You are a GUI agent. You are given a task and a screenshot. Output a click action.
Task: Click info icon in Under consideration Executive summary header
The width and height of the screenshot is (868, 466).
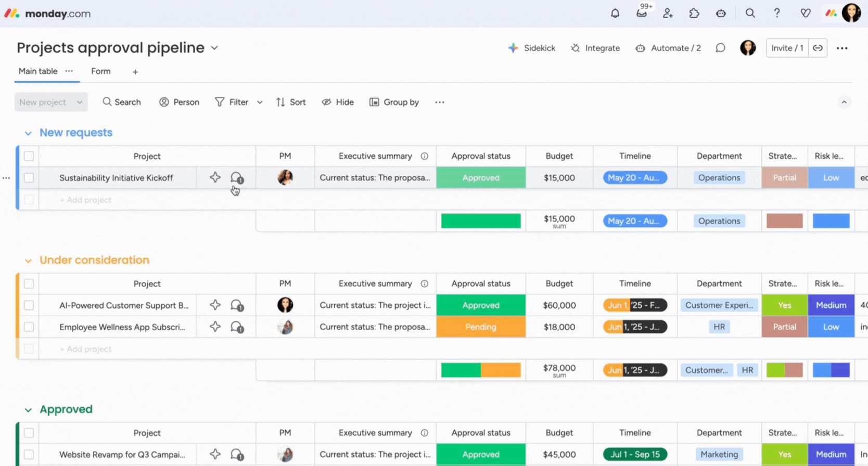point(425,283)
